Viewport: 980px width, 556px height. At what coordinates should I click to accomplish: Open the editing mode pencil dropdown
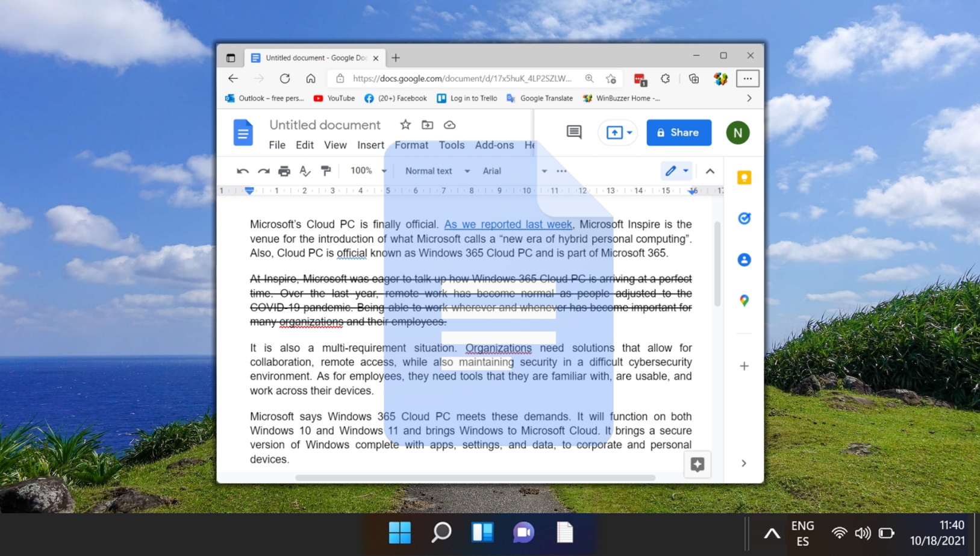tap(676, 171)
